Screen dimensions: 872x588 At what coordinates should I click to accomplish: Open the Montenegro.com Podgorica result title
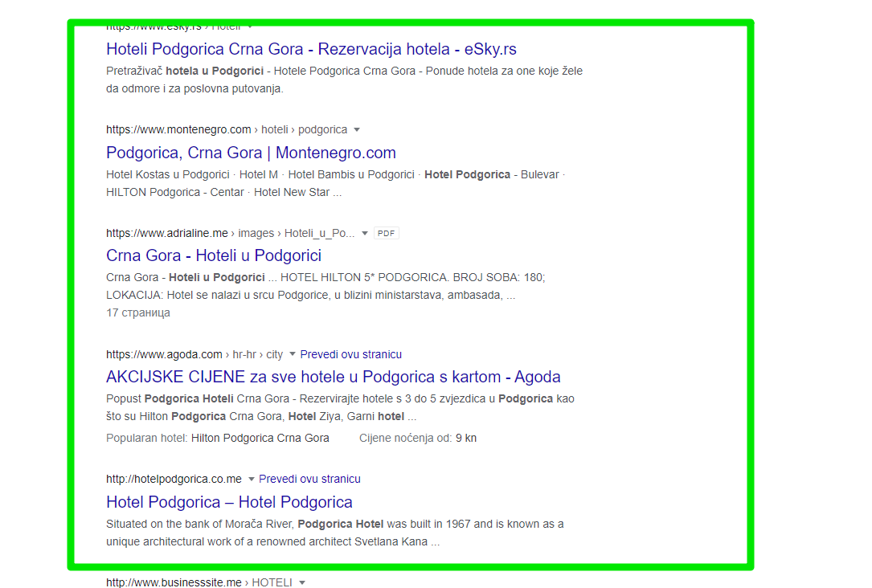pyautogui.click(x=251, y=153)
